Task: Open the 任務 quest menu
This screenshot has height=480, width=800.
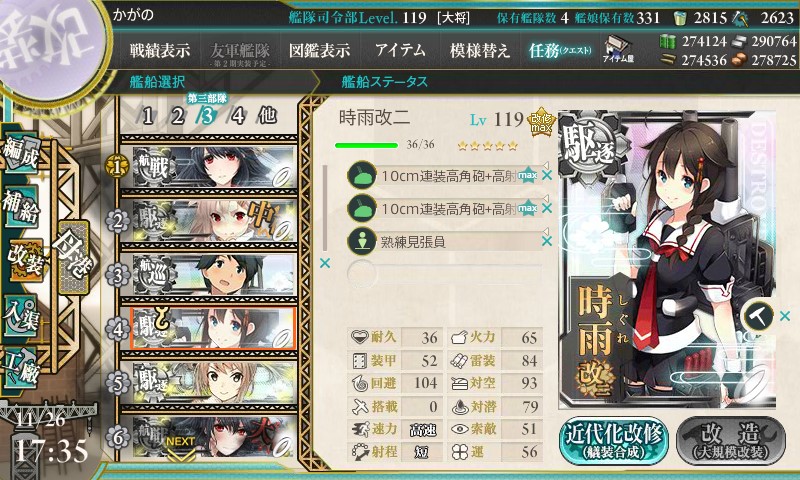Action: (x=559, y=50)
